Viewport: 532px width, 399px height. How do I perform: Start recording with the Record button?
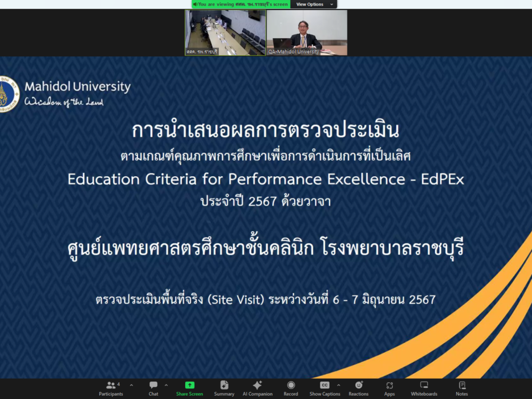(x=291, y=388)
